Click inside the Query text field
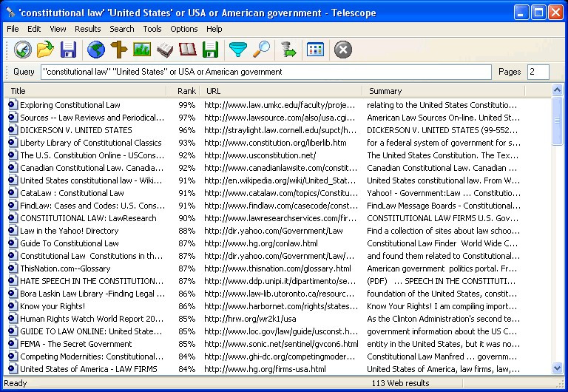The height and width of the screenshot is (392, 568). tap(266, 72)
